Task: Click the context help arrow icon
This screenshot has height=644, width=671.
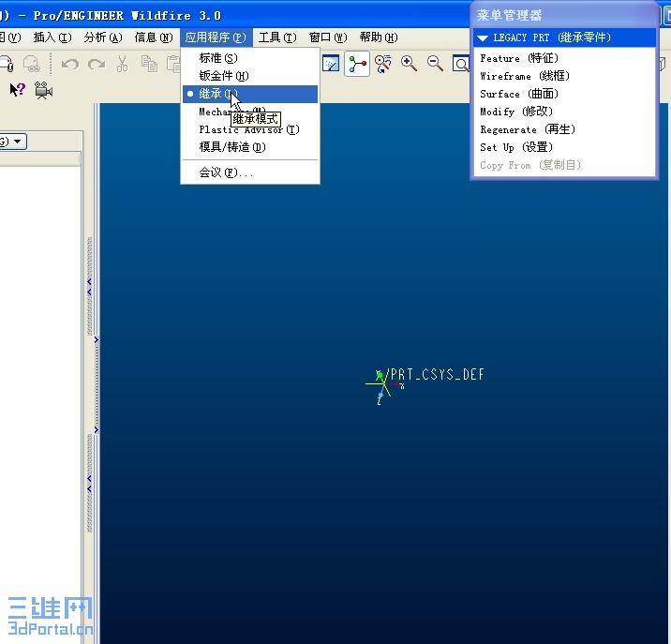Action: tap(18, 90)
